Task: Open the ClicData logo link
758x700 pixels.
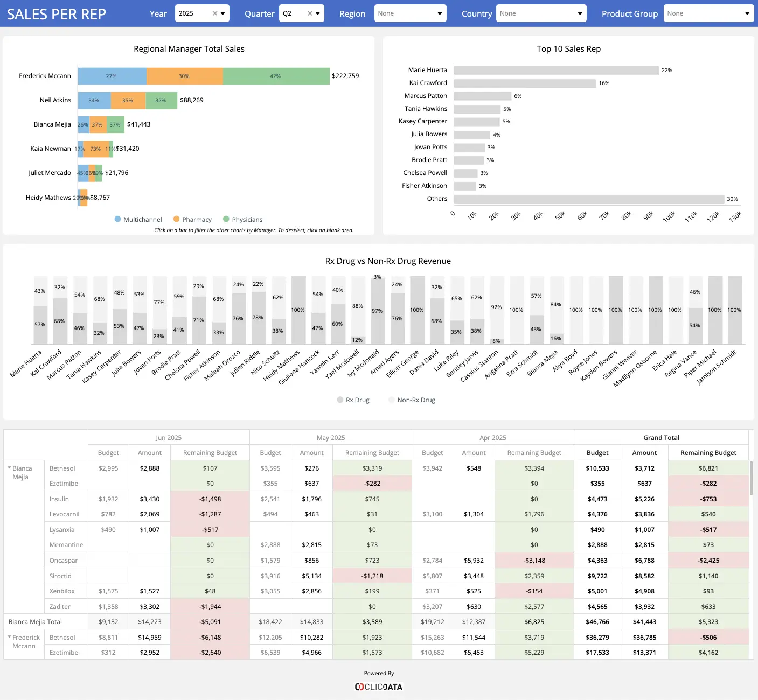Action: coord(379,687)
